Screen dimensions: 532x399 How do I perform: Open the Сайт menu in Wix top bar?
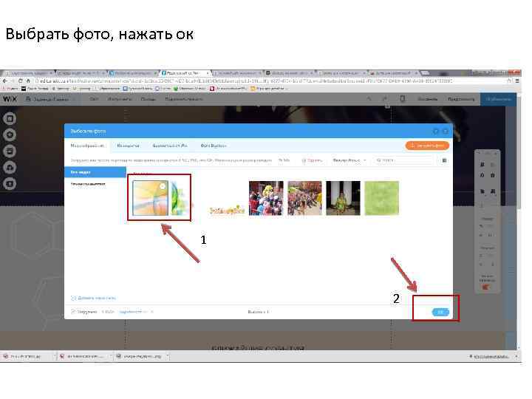94,99
